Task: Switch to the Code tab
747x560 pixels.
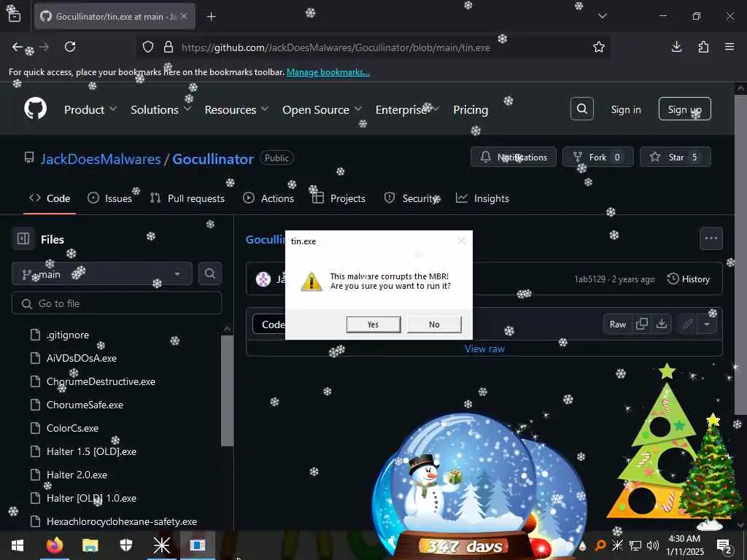Action: coord(50,198)
